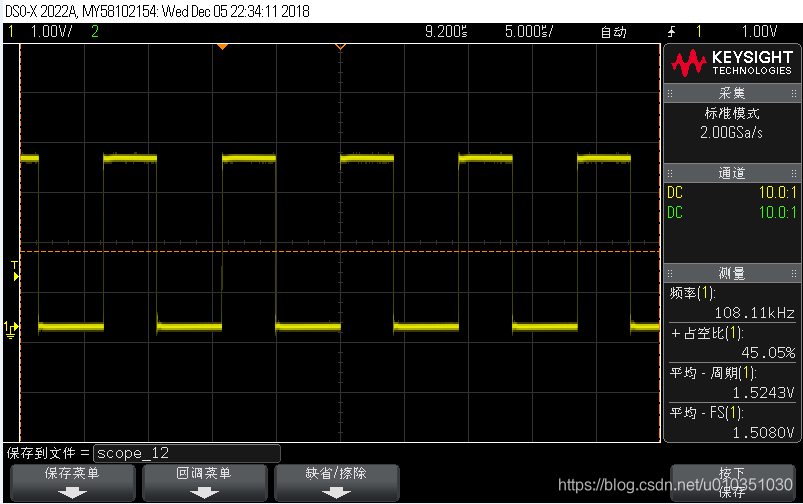Click the channel 1 ground reference marker
The width and height of the screenshot is (803, 504).
click(11, 329)
